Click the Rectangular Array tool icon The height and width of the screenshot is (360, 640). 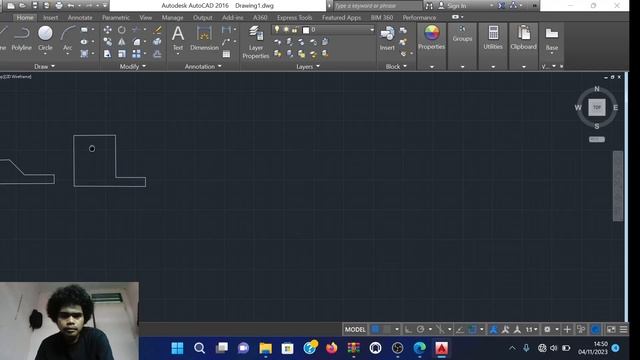point(136,54)
